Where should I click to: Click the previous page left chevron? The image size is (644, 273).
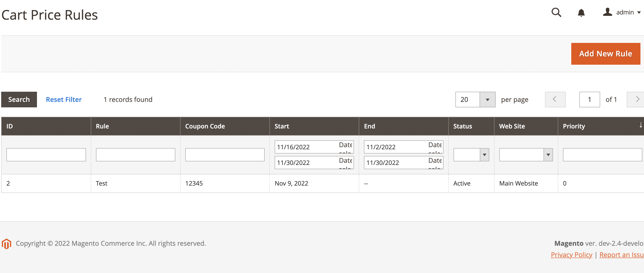coord(555,99)
